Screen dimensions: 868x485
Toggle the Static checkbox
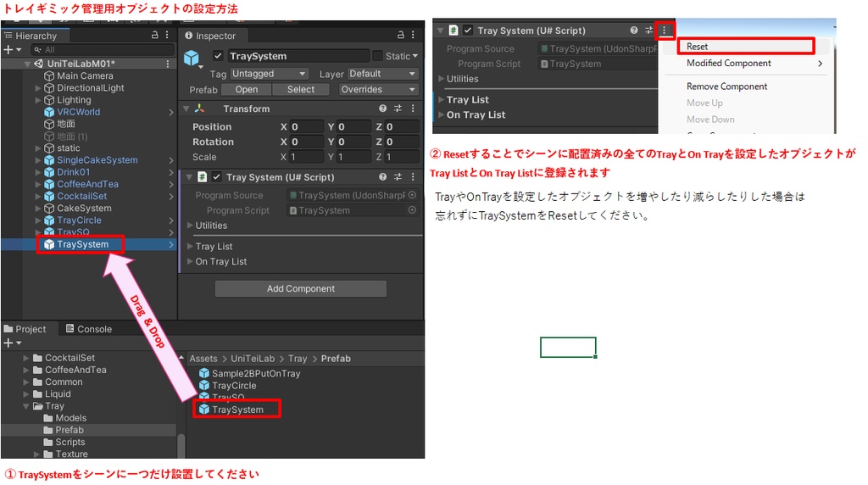pos(377,56)
